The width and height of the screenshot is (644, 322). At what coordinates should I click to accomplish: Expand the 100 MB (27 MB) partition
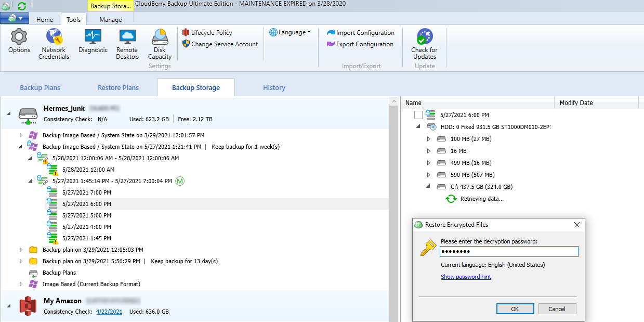click(x=428, y=139)
